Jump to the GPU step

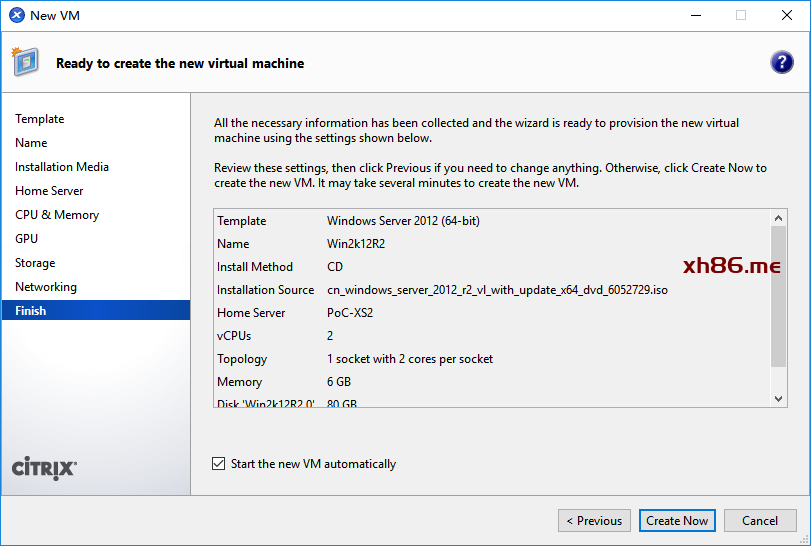coord(27,239)
